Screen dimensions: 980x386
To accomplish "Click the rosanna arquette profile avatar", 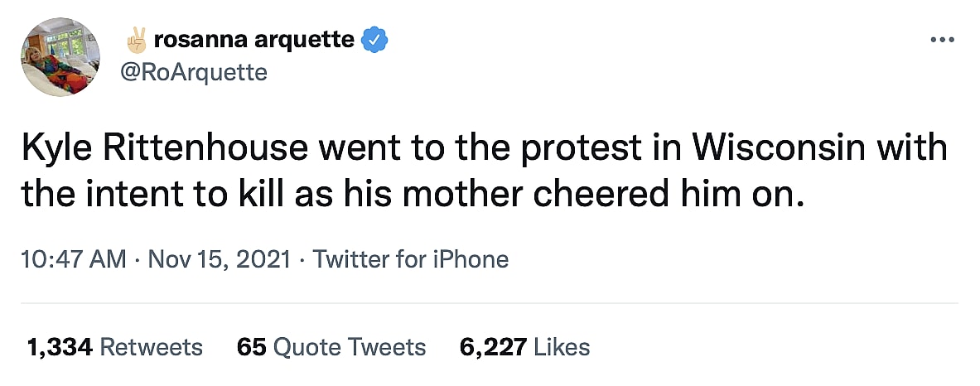I will click(60, 56).
